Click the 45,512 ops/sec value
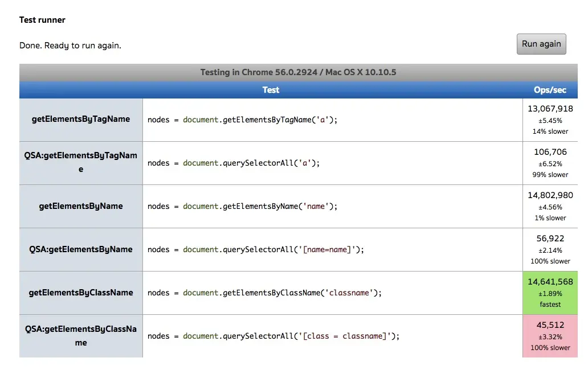This screenshot has height=370, width=588. pyautogui.click(x=550, y=325)
